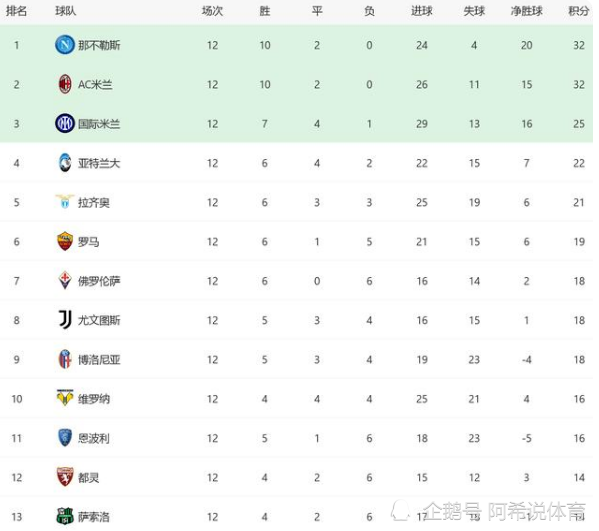599x531 pixels.
Task: Click the Napoli team crest icon
Action: (65, 45)
